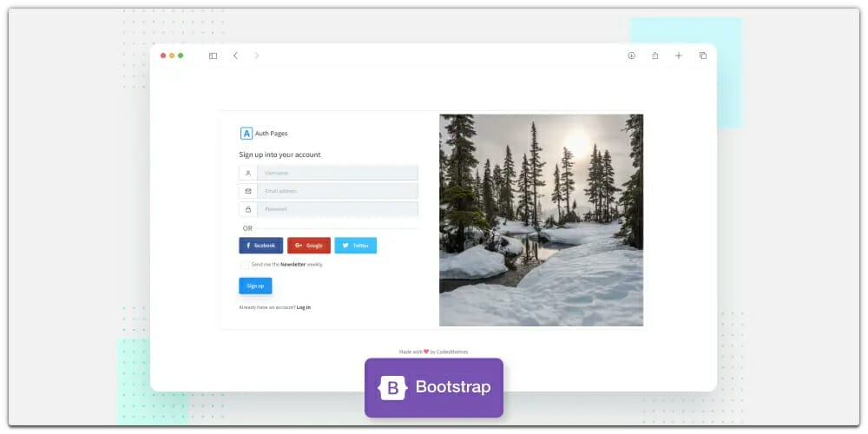Viewport: 868px width, 434px height.
Task: Open the Log in link
Action: click(x=304, y=307)
